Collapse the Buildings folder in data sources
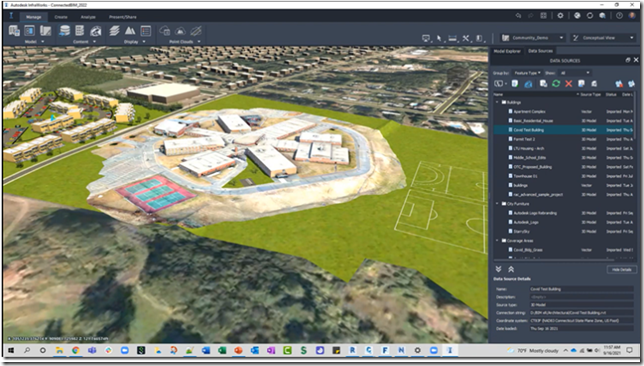The height and width of the screenshot is (366, 644). [x=497, y=102]
